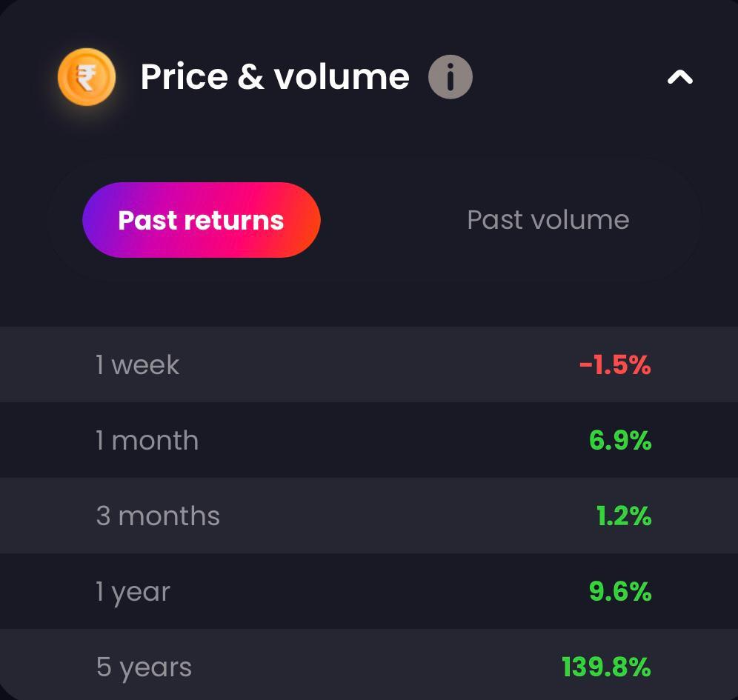Image resolution: width=738 pixels, height=700 pixels.
Task: Use the collapse arrow to hide the panel
Action: (x=679, y=76)
